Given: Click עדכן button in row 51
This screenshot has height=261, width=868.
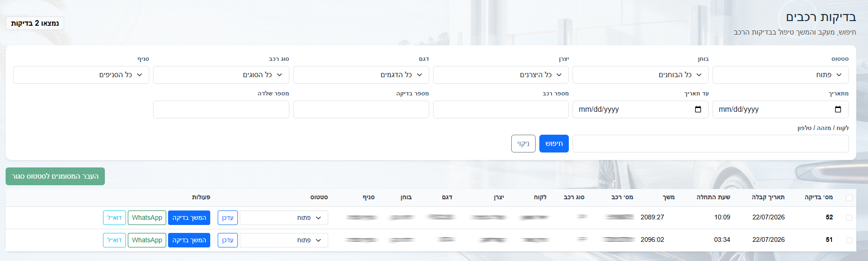Looking at the screenshot, I should [228, 240].
